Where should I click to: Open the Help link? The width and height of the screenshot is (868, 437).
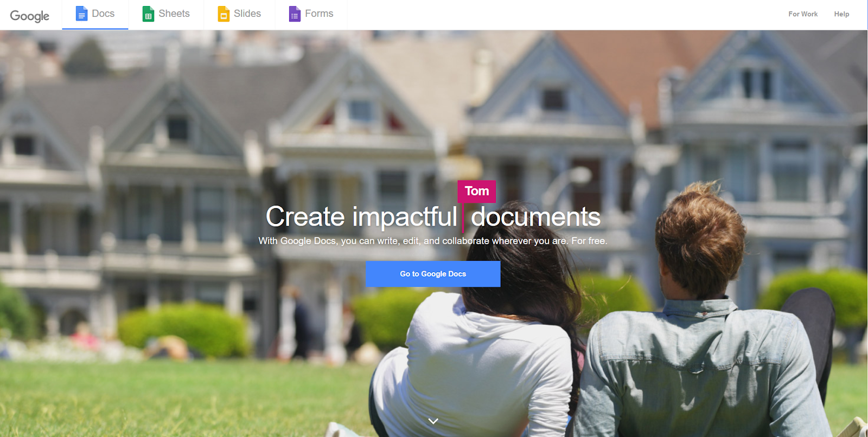coord(841,14)
